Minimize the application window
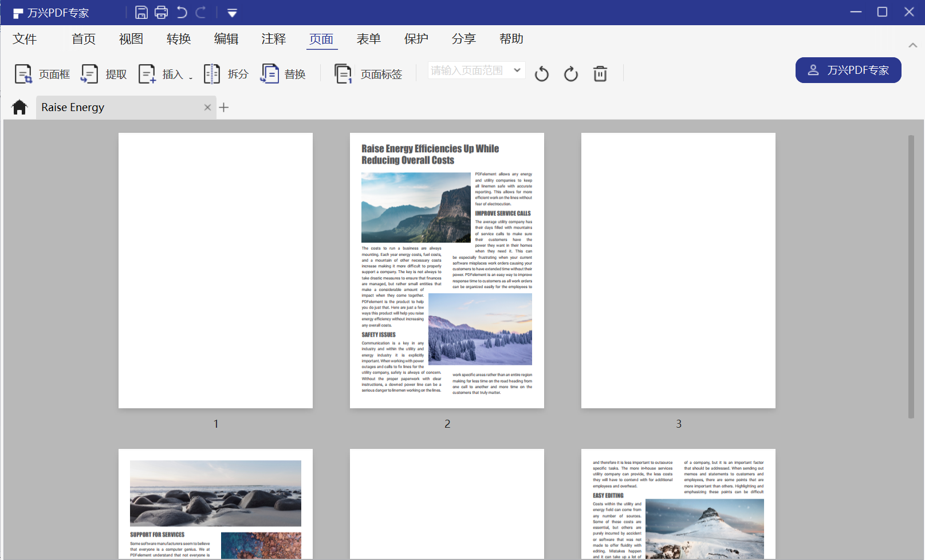The image size is (925, 560). (856, 12)
